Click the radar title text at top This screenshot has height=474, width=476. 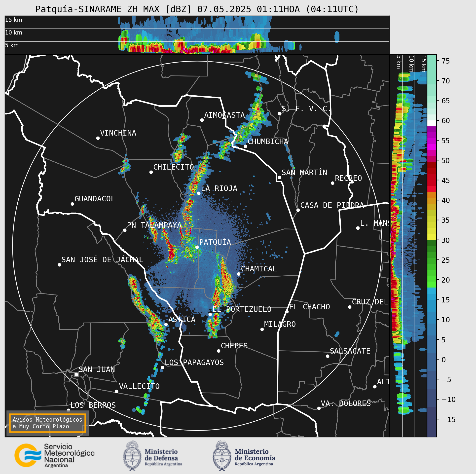tap(197, 9)
